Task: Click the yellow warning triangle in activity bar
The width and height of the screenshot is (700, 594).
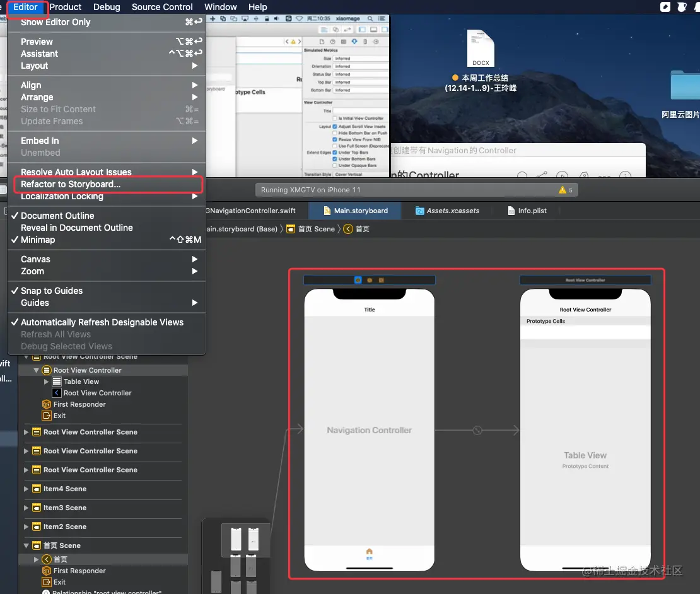Action: coord(562,190)
